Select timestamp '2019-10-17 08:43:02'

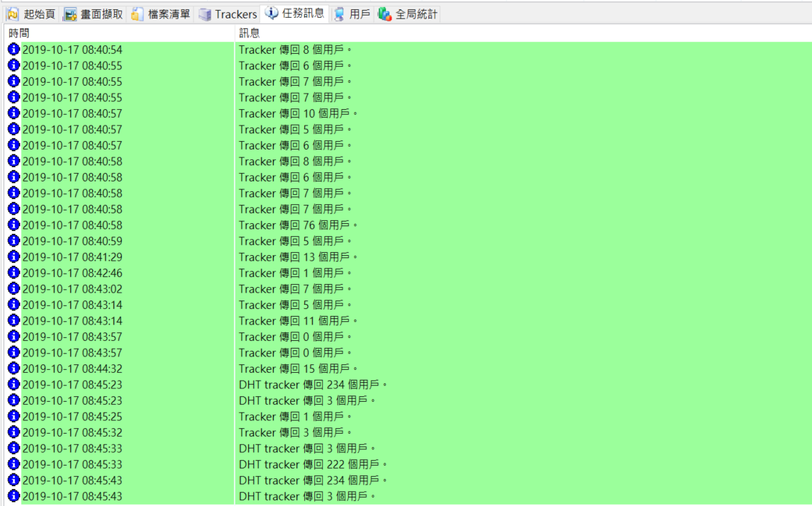point(72,288)
